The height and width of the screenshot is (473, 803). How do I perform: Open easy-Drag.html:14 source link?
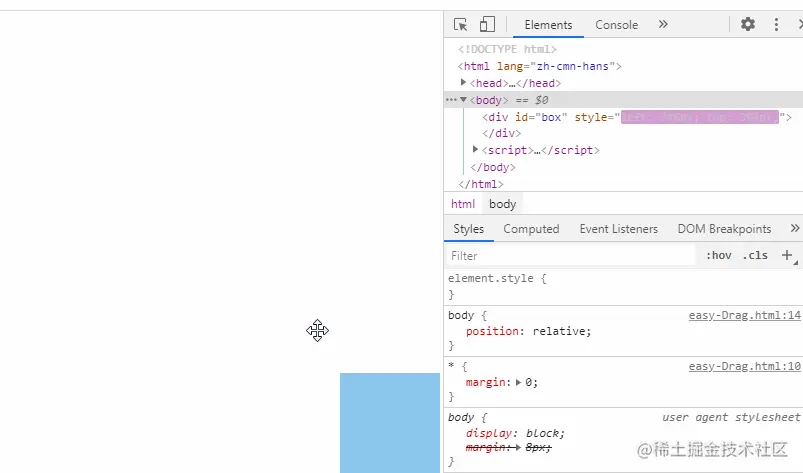point(744,315)
